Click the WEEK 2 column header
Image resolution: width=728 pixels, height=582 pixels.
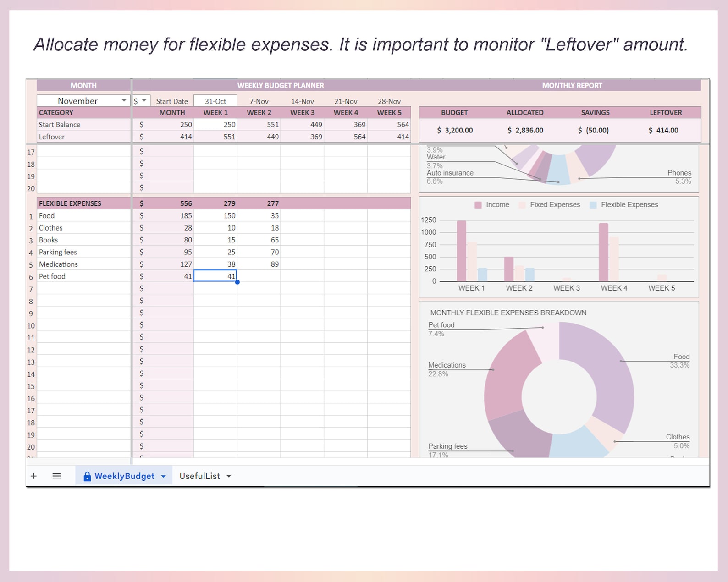tap(259, 112)
